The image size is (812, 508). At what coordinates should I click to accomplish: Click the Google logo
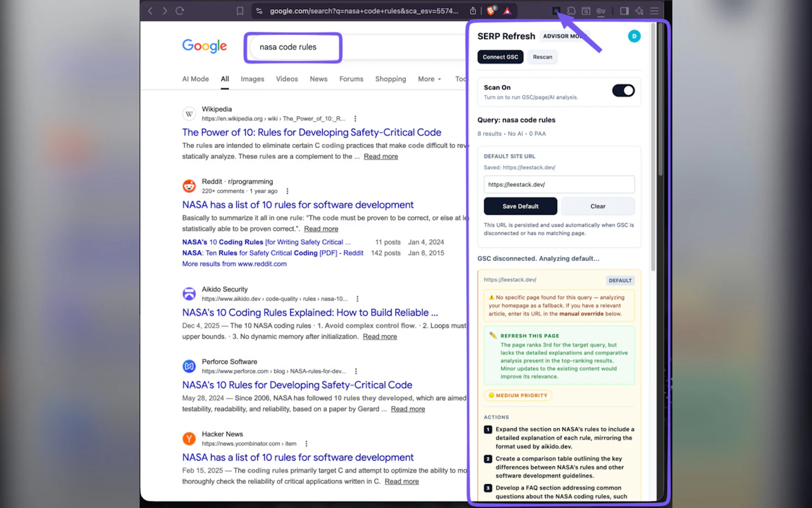point(205,46)
